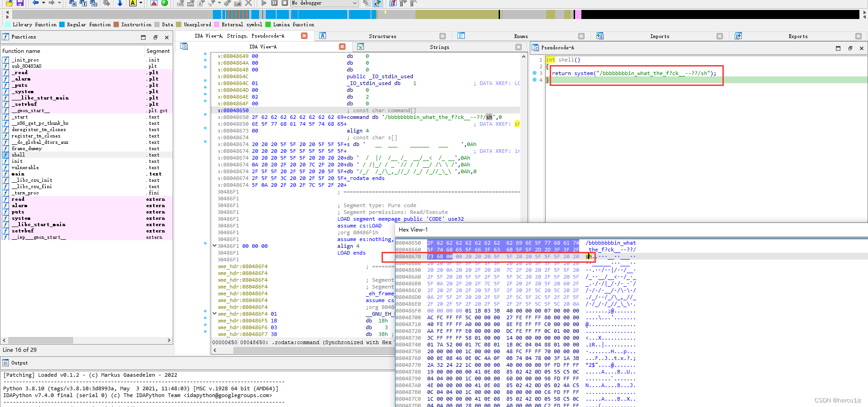The width and height of the screenshot is (868, 407).
Task: Switch to the Structures tab
Action: [382, 36]
